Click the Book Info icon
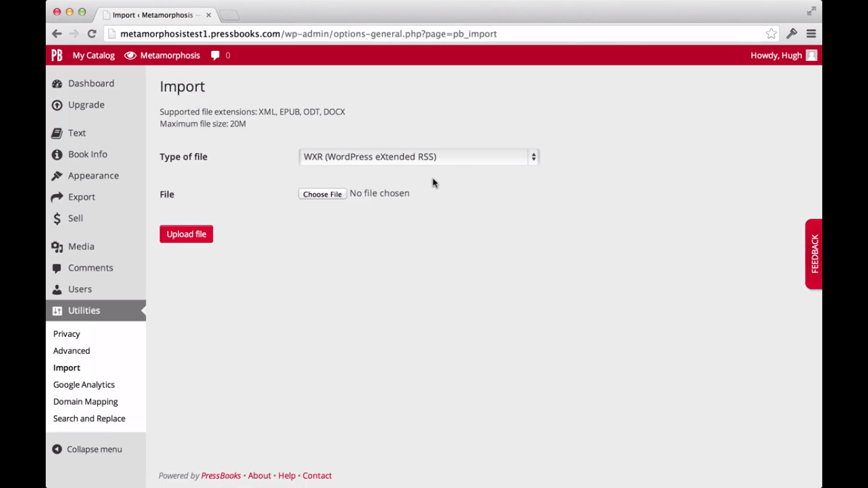 [57, 154]
